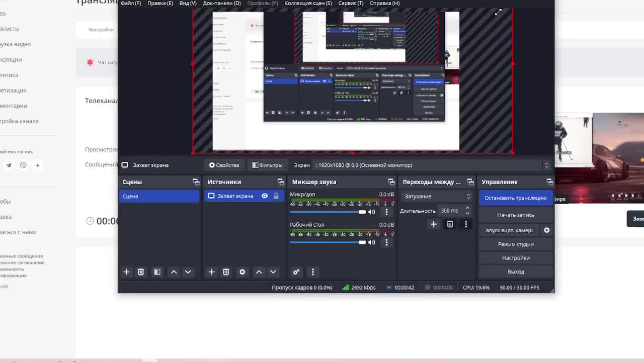The height and width of the screenshot is (362, 644).
Task: Pop out the Сцены dock panel
Action: [196, 182]
